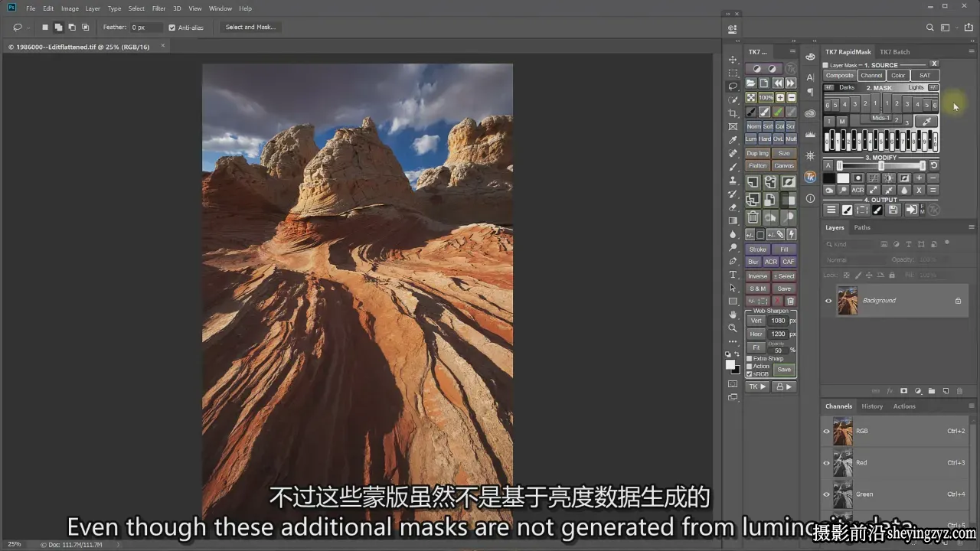Click the Select and Mask button
The width and height of the screenshot is (980, 551).
tap(250, 28)
